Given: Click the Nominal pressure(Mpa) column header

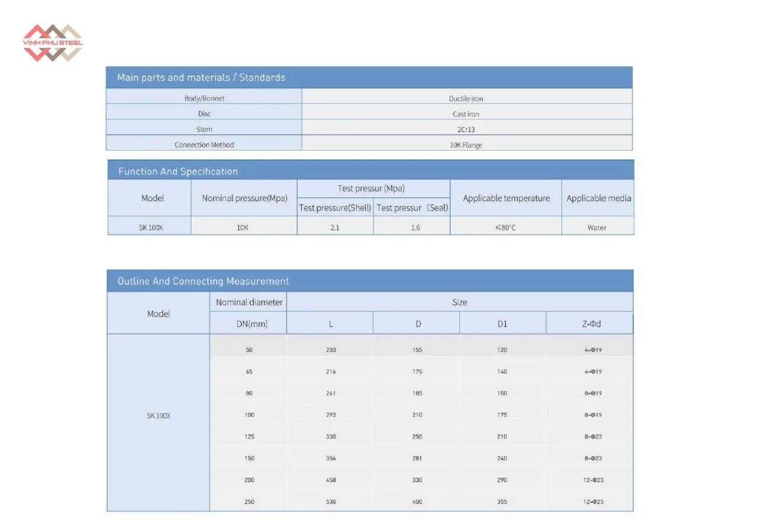Looking at the screenshot, I should [244, 199].
